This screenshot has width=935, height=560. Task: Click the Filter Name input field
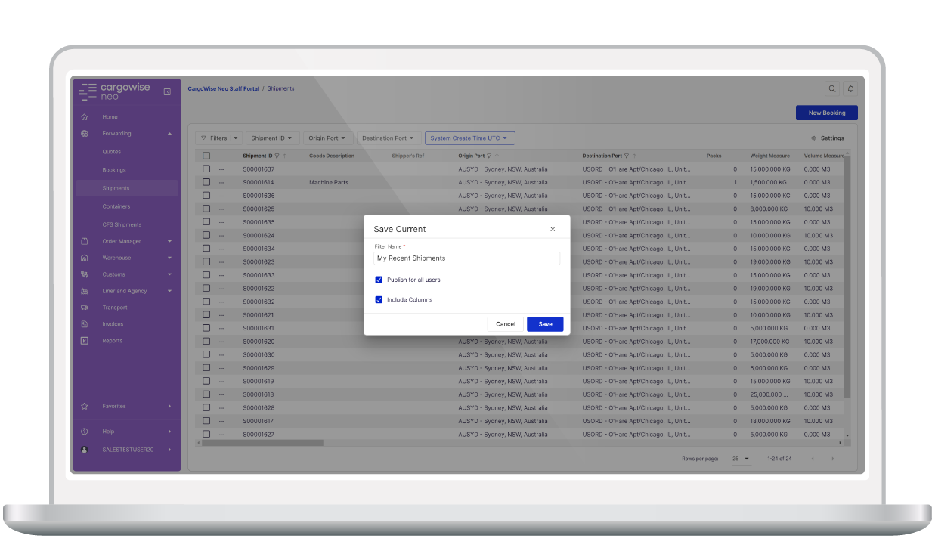[467, 258]
